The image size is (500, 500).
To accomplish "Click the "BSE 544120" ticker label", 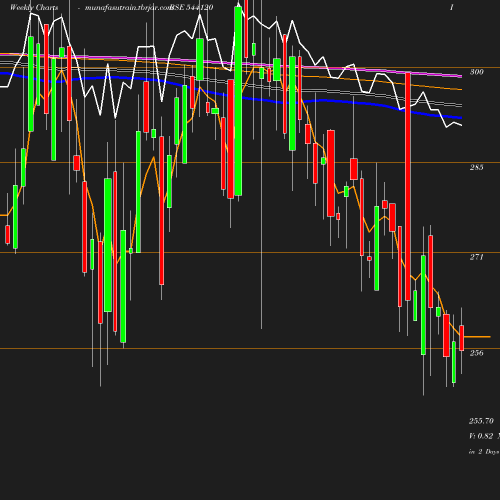I will point(192,8).
